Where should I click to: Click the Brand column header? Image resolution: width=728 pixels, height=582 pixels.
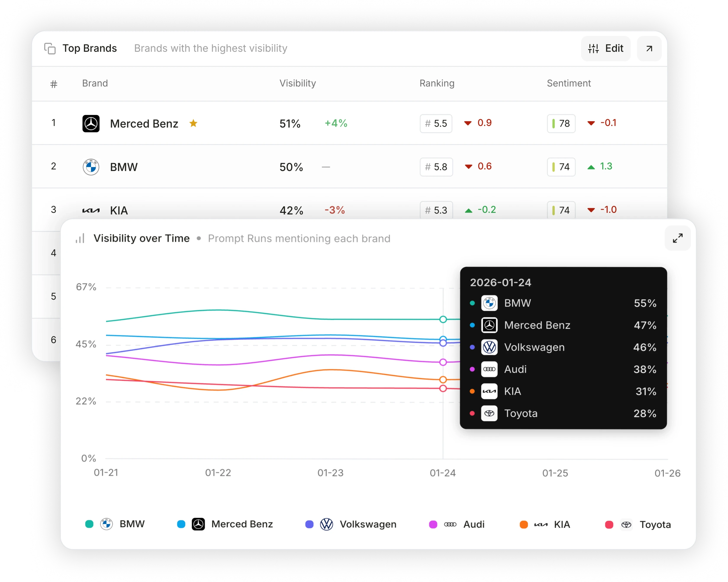point(95,83)
